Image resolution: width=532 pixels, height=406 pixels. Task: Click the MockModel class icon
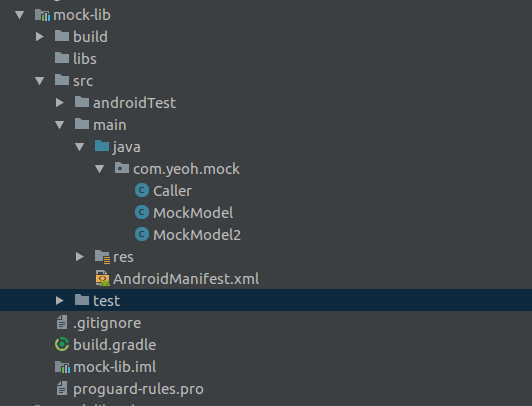pos(142,212)
